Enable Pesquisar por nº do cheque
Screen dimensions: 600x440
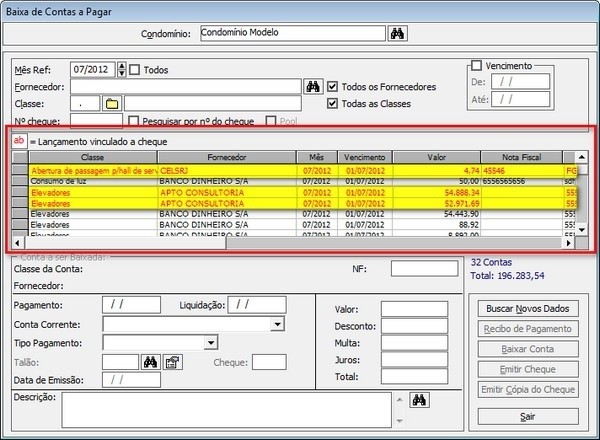(x=134, y=121)
